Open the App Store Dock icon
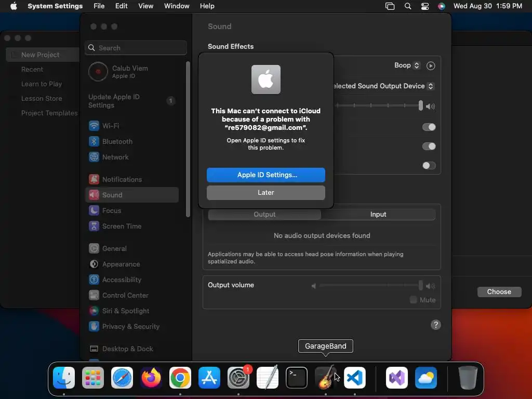This screenshot has width=532, height=399. (209, 377)
